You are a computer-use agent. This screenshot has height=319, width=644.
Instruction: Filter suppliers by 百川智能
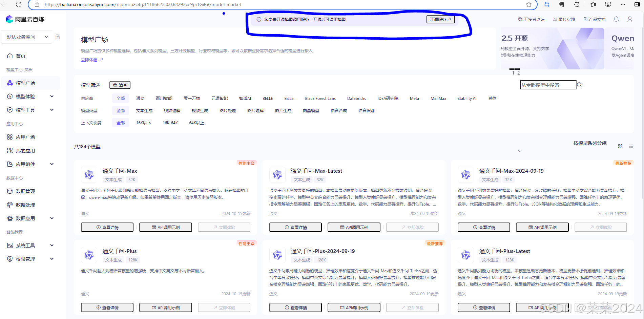(x=164, y=99)
